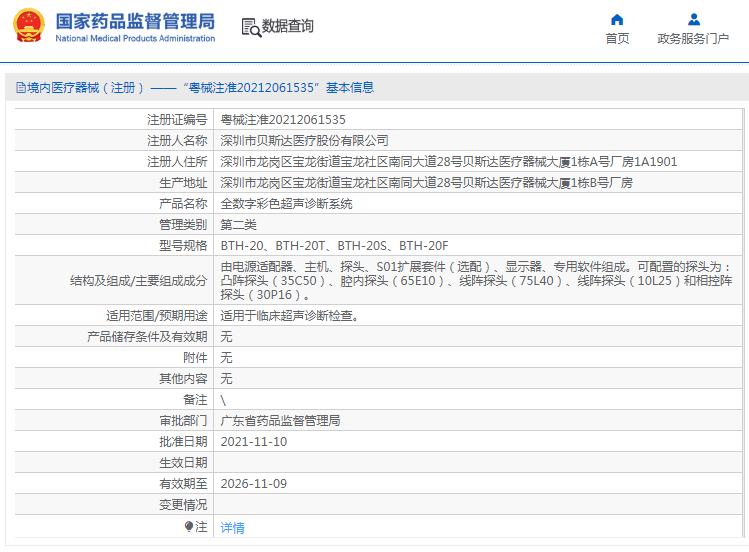Open 政务服务门户 text label
This screenshot has width=749, height=552.
(693, 39)
